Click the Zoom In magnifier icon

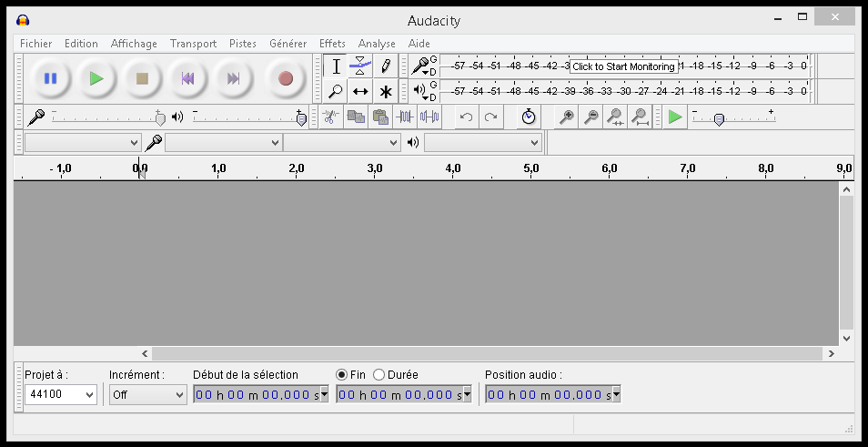[566, 117]
